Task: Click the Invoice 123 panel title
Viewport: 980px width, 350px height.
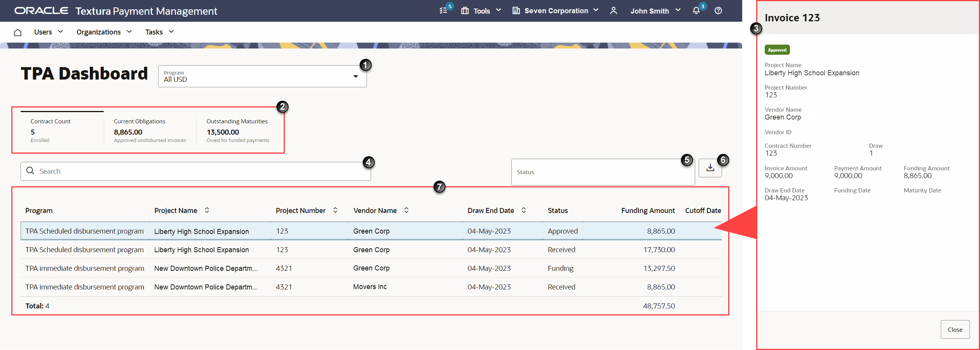Action: 792,18
